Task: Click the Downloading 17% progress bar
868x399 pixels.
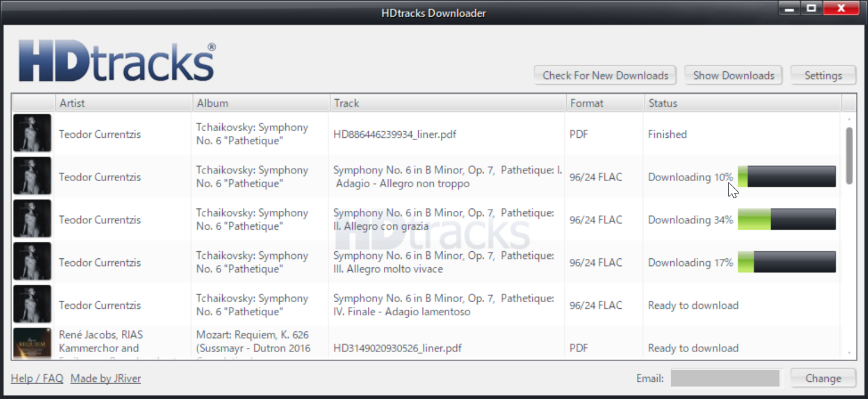Action: (787, 262)
